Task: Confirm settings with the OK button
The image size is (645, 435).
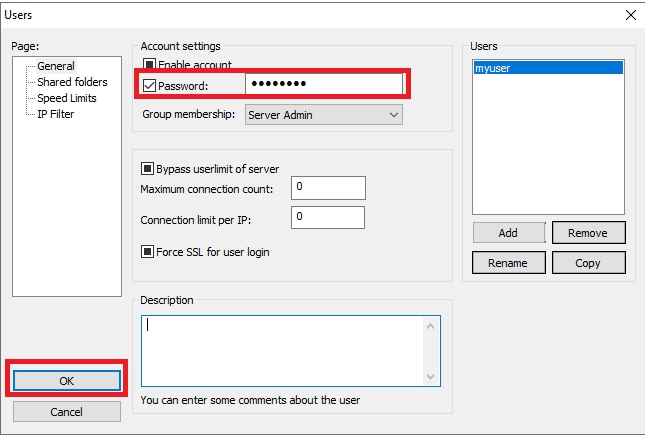Action: tap(67, 381)
